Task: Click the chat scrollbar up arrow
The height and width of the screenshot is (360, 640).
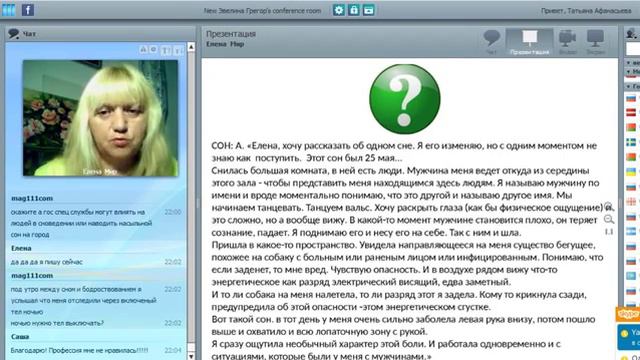Action: click(x=191, y=47)
